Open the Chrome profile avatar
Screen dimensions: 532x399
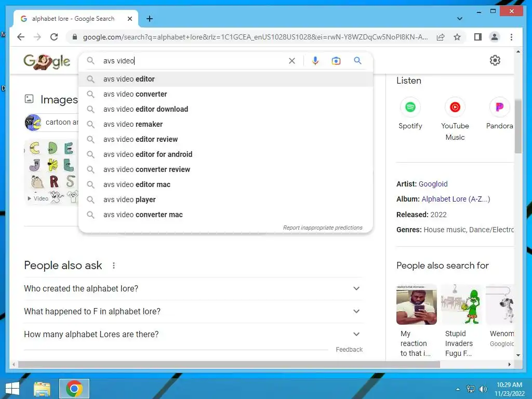[x=495, y=37]
